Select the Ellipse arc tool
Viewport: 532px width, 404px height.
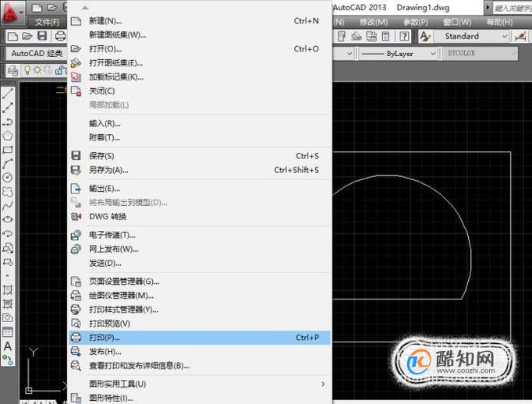point(8,234)
